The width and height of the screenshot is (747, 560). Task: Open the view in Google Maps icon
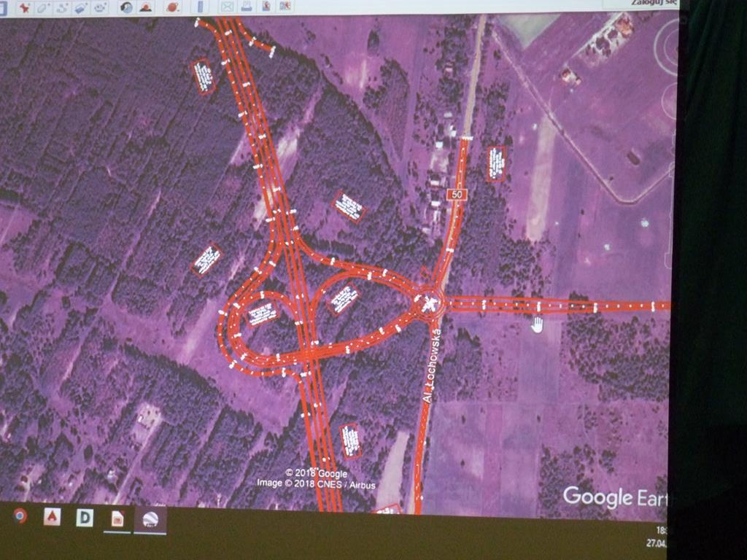pyautogui.click(x=285, y=6)
